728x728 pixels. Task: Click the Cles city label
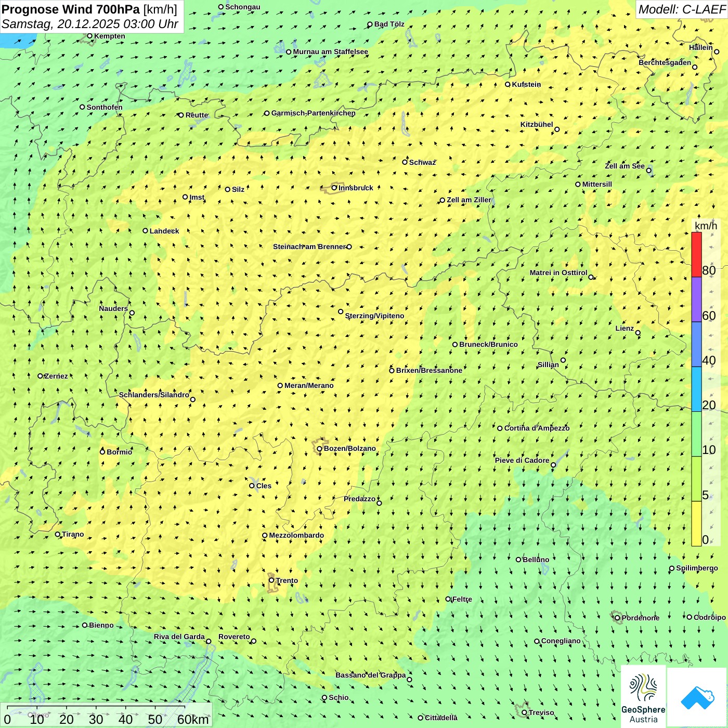(264, 486)
